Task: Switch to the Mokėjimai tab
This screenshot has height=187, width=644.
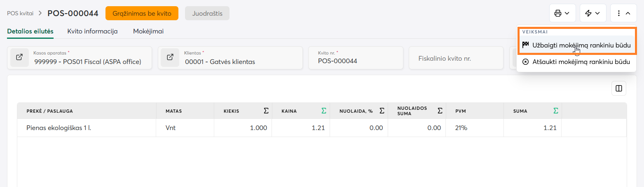Action: 148,31
